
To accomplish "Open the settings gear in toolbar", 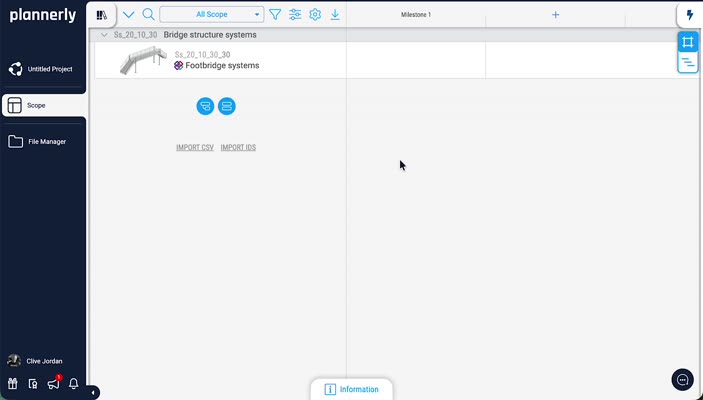I will pos(315,14).
